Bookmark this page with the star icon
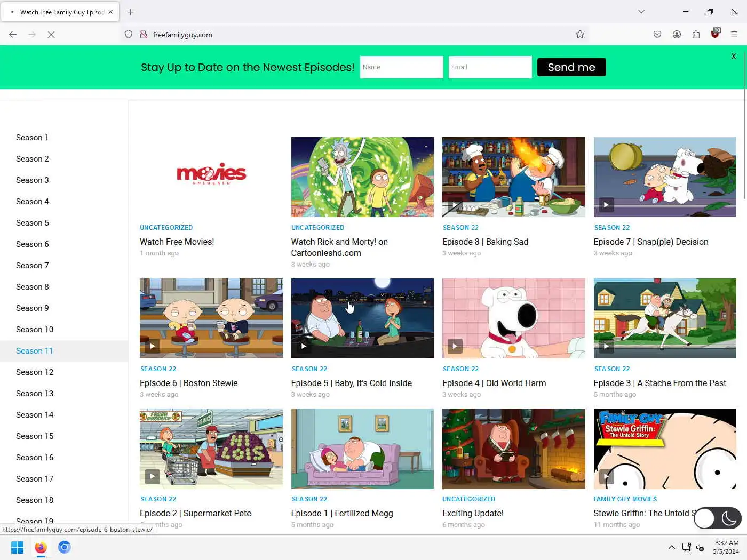 pyautogui.click(x=580, y=35)
